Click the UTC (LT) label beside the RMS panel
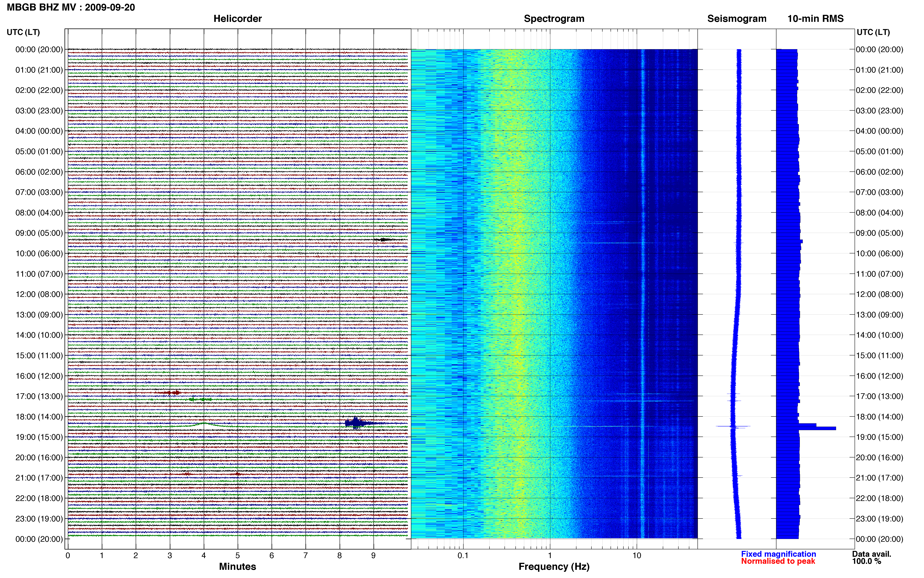Screen dimensions: 924x578 point(873,33)
